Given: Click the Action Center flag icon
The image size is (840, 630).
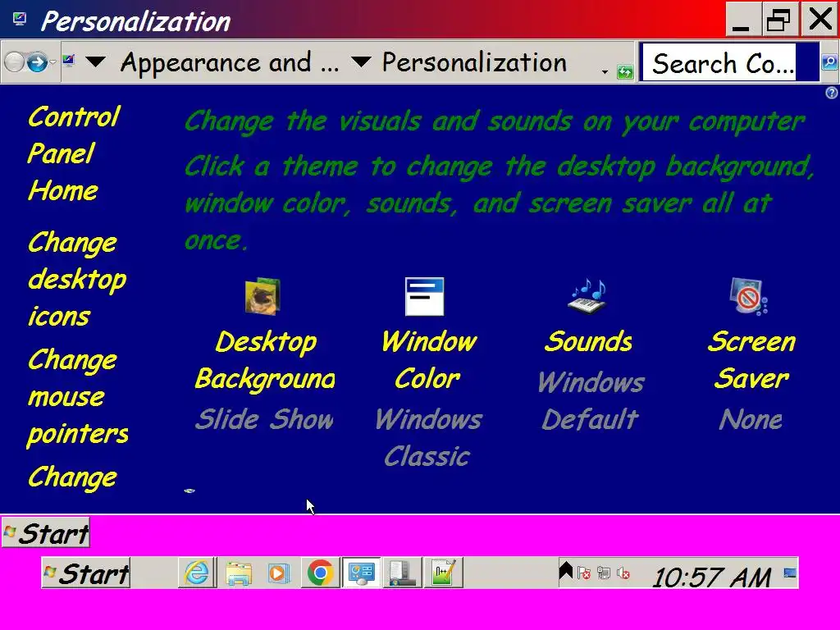Looking at the screenshot, I should click(x=584, y=573).
